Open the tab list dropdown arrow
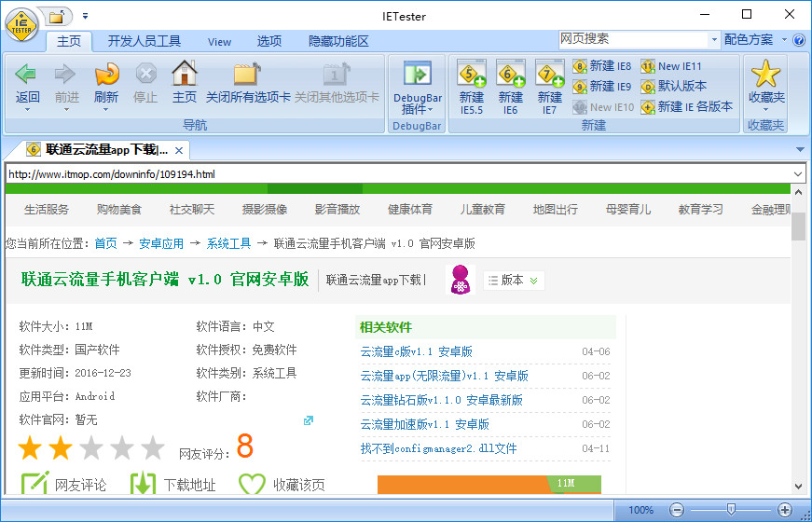This screenshot has height=522, width=812. 800,150
